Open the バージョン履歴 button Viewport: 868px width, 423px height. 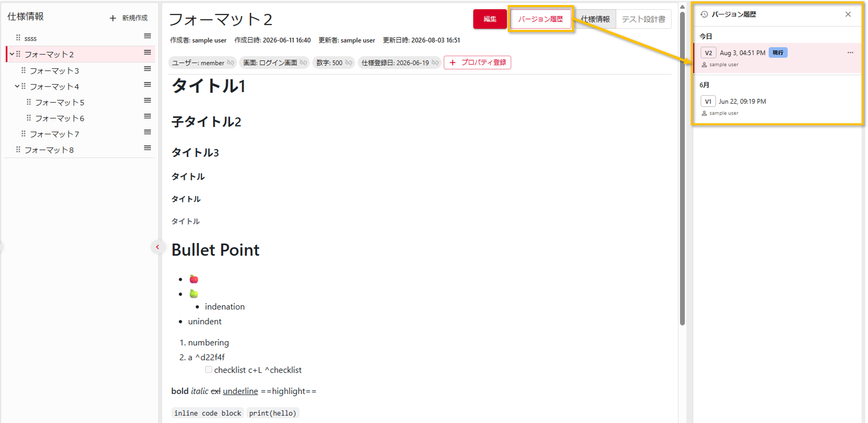pyautogui.click(x=541, y=19)
